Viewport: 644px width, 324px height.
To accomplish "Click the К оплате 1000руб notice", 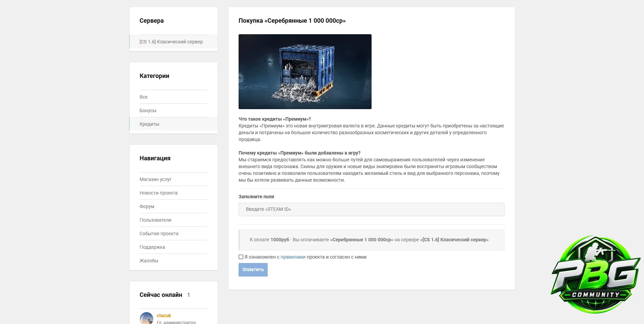I will coord(372,240).
